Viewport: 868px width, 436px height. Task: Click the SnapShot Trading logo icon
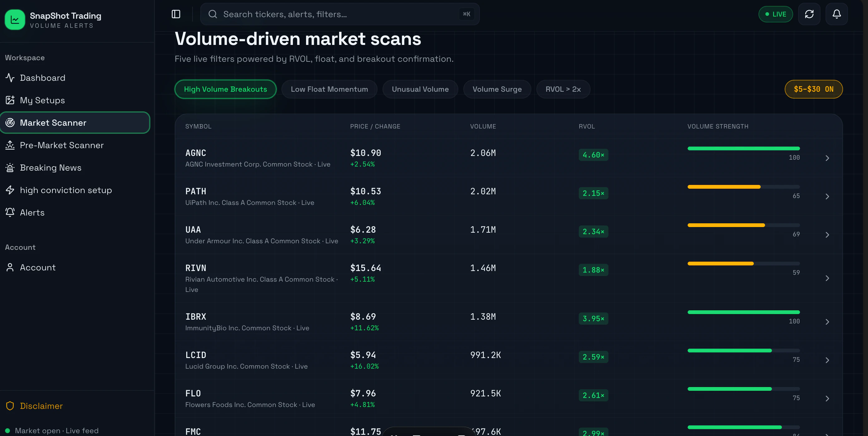(x=15, y=20)
